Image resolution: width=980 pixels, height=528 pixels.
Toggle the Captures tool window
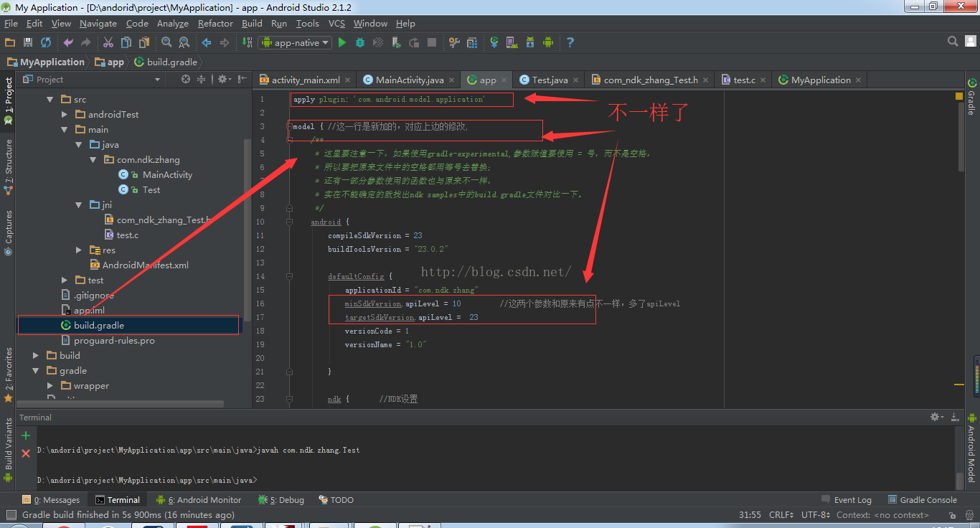9,232
